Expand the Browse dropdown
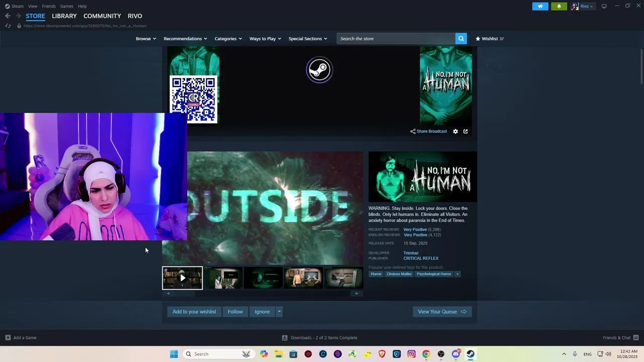This screenshot has height=362, width=644. pos(146,39)
